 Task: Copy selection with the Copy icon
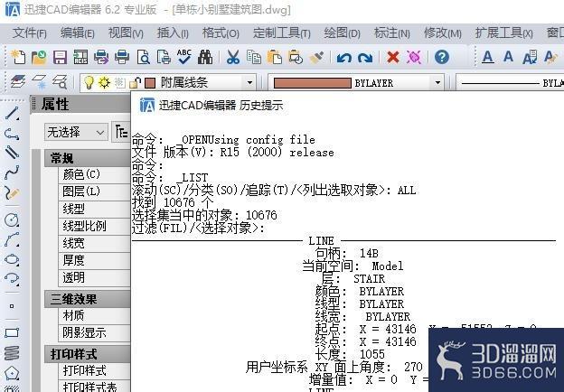pos(254,57)
